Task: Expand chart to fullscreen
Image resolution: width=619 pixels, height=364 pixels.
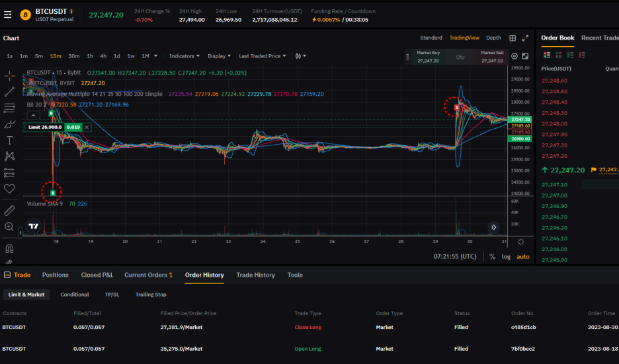Action: click(525, 38)
